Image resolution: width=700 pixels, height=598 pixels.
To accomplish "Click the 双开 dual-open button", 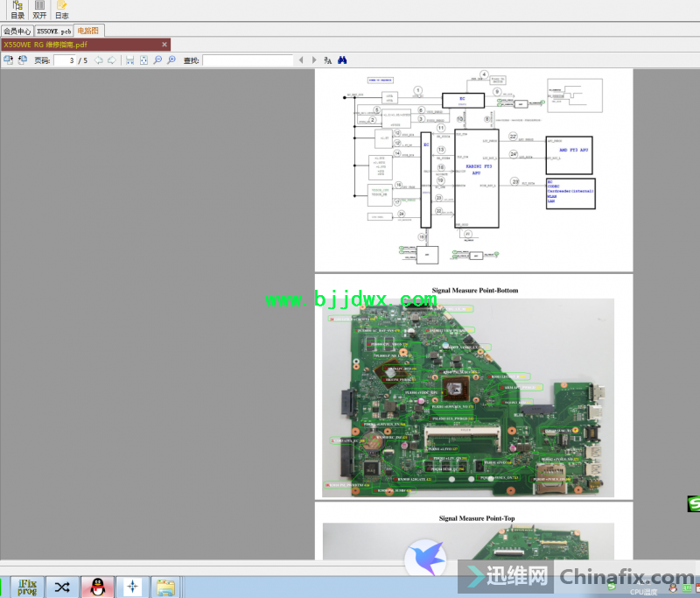I will click(x=39, y=11).
